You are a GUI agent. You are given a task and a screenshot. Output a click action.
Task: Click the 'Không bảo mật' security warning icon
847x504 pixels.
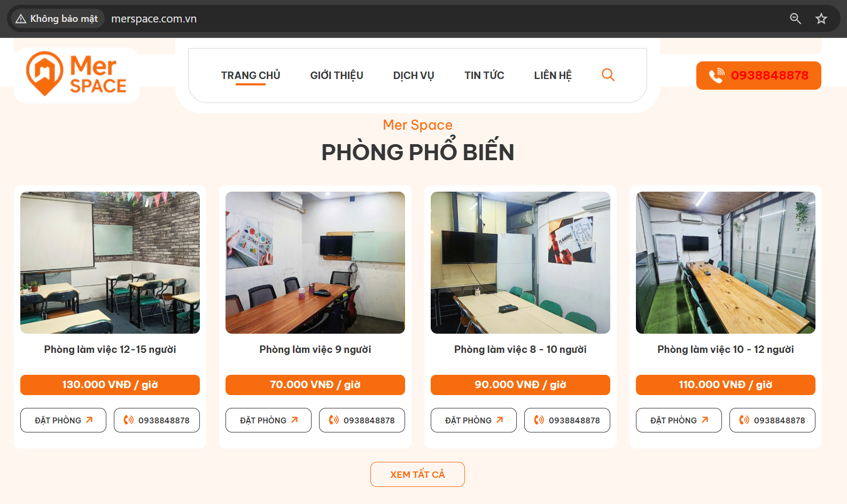(21, 19)
